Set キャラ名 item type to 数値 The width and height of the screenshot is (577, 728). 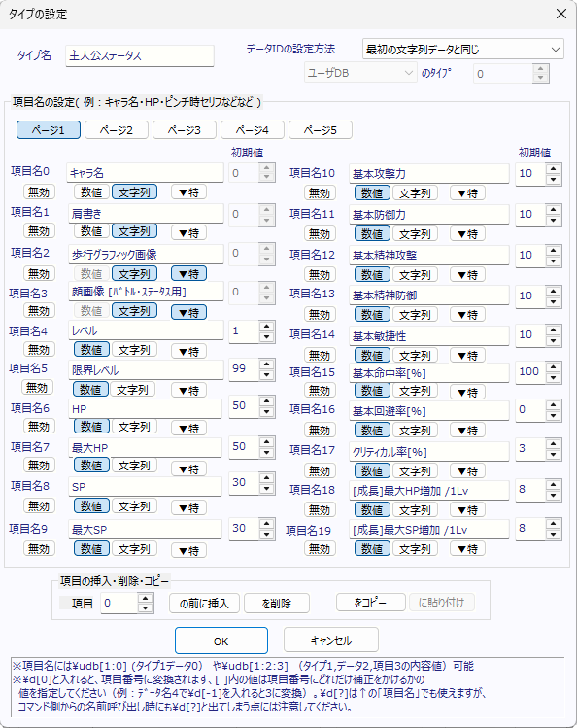[91, 191]
